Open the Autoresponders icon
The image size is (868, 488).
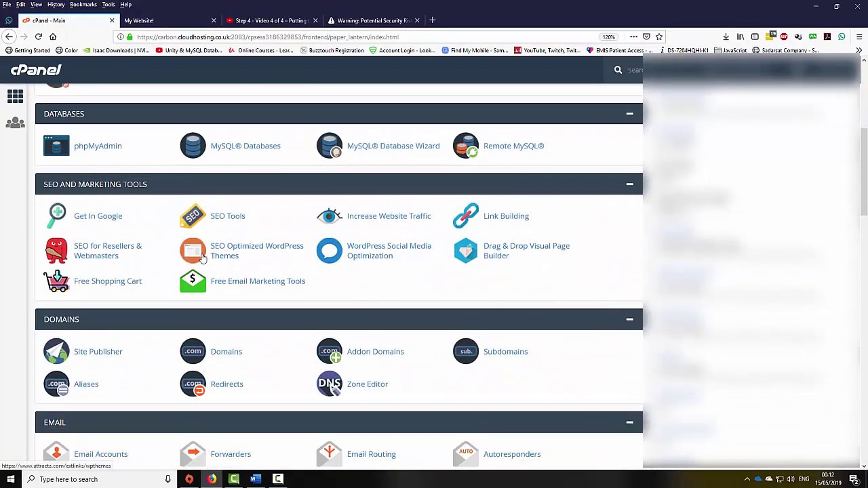point(466,453)
